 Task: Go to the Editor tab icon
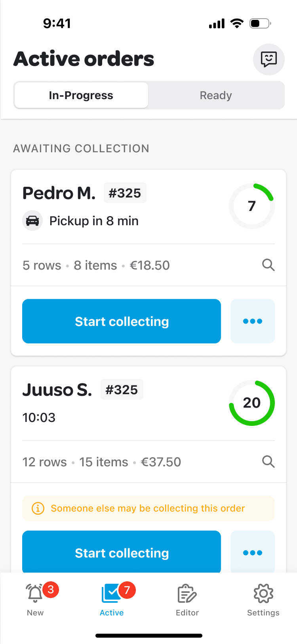pyautogui.click(x=187, y=594)
